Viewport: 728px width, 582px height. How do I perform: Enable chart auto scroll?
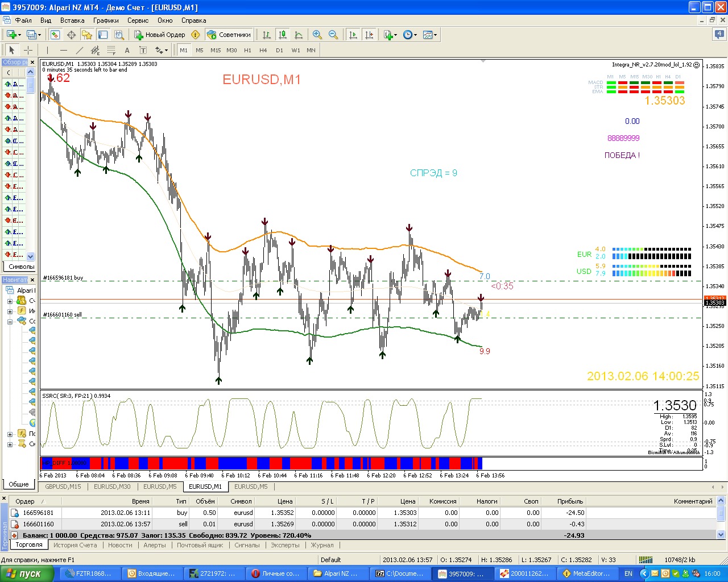click(x=353, y=35)
